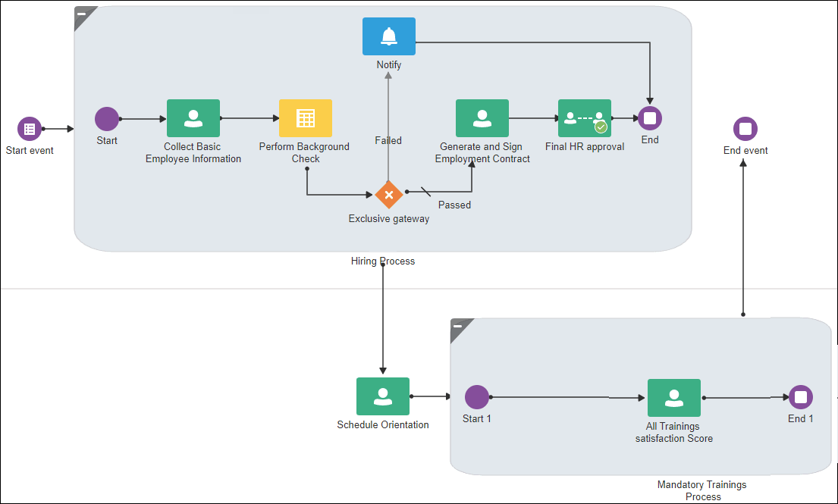
Task: Select the Start event list icon
Action: click(30, 129)
